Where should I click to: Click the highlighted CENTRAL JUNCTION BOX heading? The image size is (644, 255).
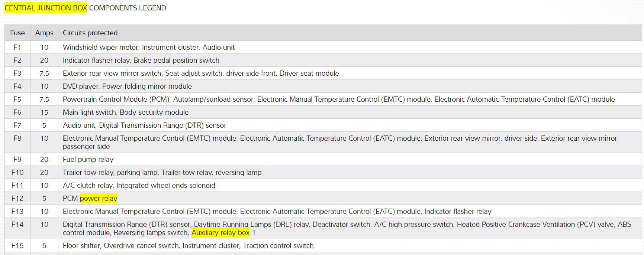click(45, 8)
